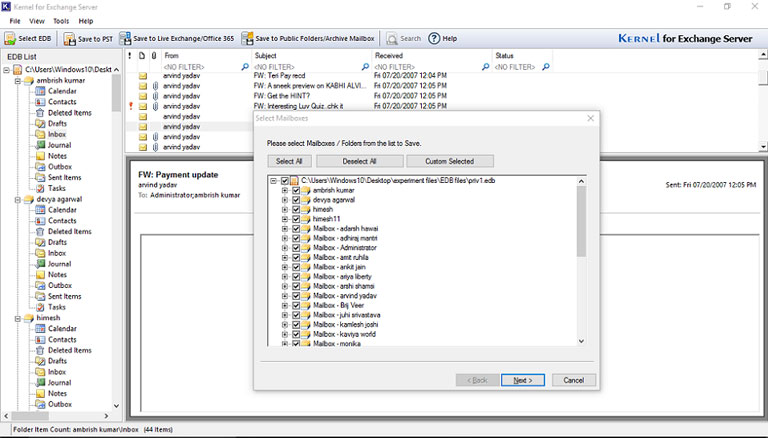Click the Next button
Image resolution: width=768 pixels, height=438 pixels.
point(523,380)
